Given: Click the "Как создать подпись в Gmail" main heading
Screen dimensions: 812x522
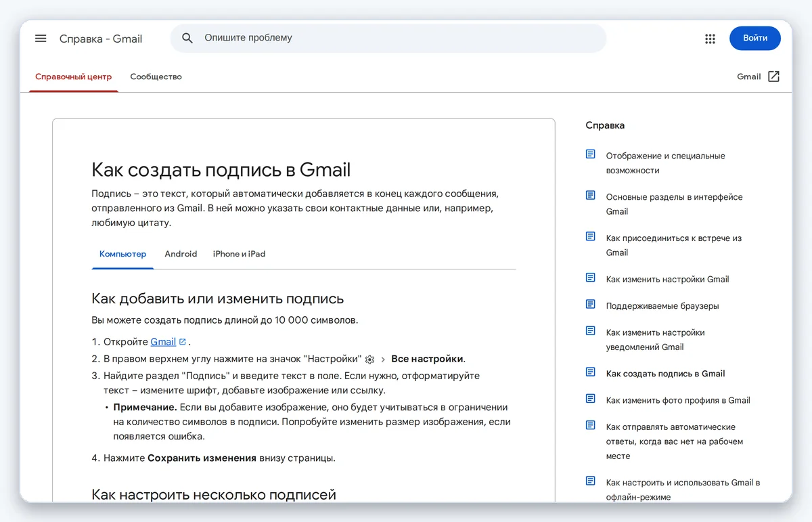Looking at the screenshot, I should (221, 169).
